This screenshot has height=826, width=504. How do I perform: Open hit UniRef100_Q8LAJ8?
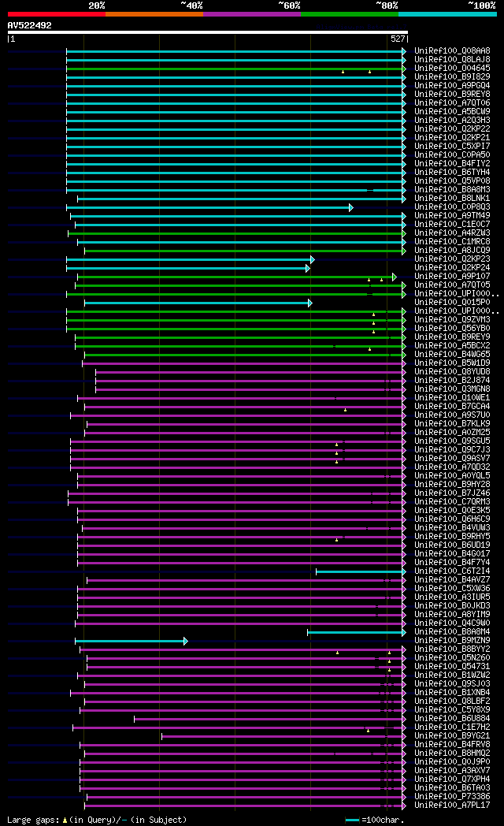point(452,60)
